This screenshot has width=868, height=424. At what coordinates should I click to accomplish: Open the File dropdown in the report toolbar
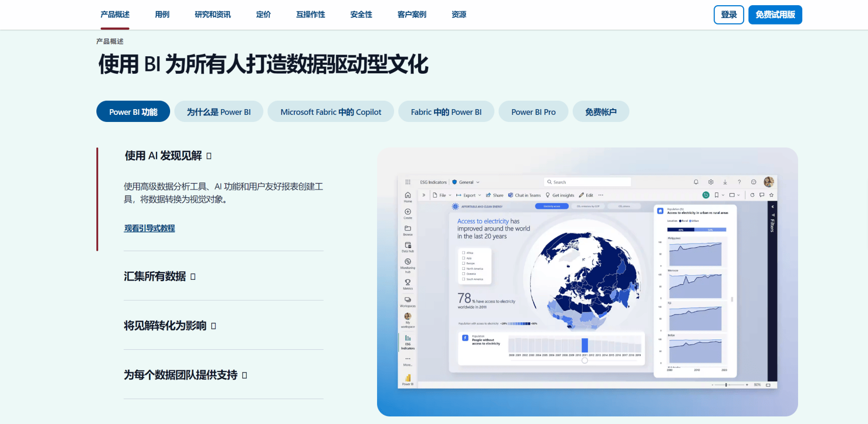[442, 195]
